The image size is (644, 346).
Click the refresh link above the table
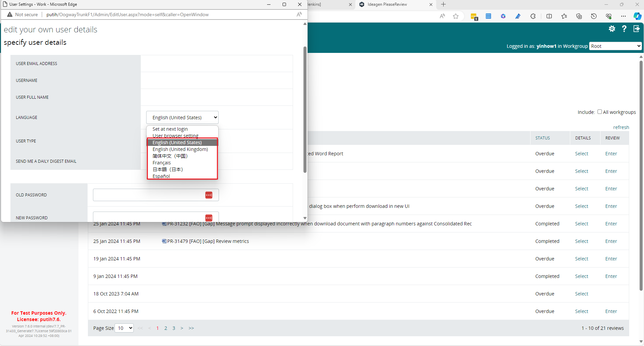click(621, 127)
